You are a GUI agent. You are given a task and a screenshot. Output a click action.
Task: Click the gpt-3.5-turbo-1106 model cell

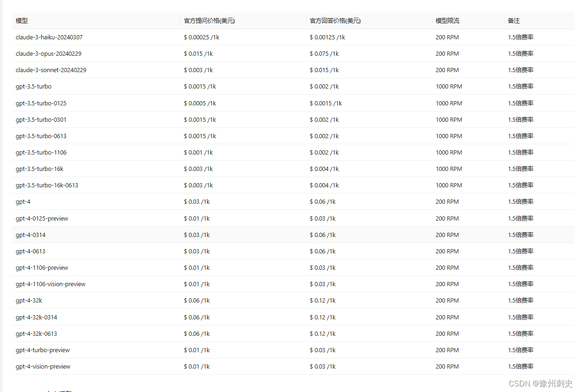point(41,152)
